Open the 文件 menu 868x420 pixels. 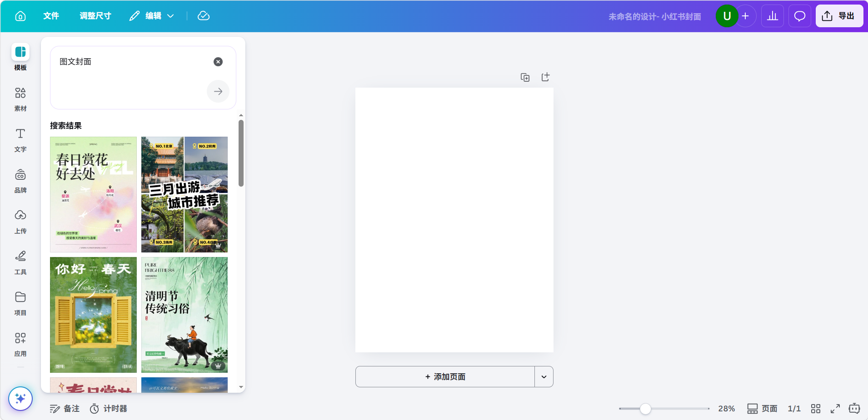[x=51, y=16]
